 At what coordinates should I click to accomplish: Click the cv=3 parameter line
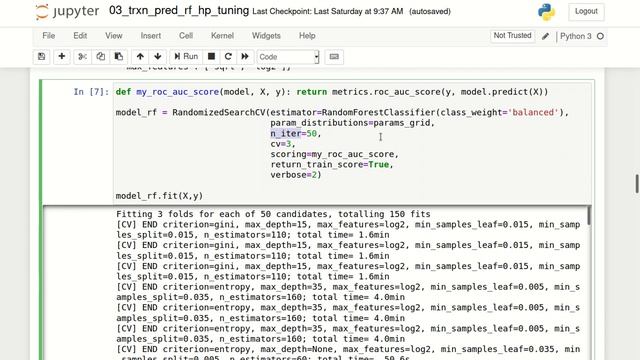click(x=282, y=144)
